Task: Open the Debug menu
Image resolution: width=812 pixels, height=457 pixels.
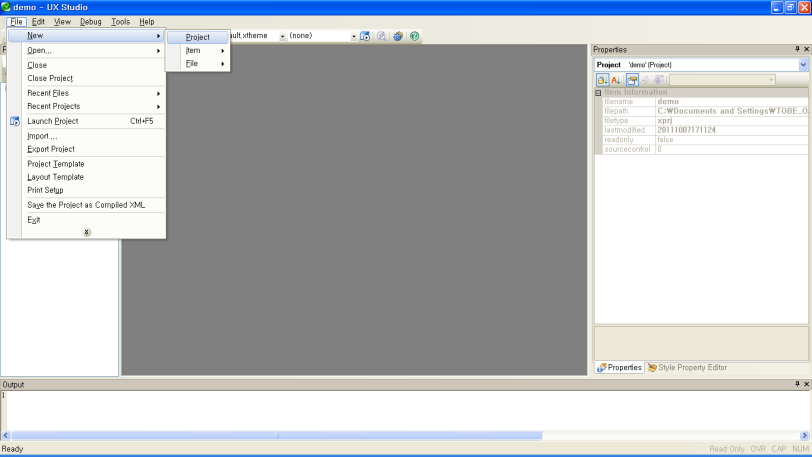Action: pyautogui.click(x=91, y=22)
